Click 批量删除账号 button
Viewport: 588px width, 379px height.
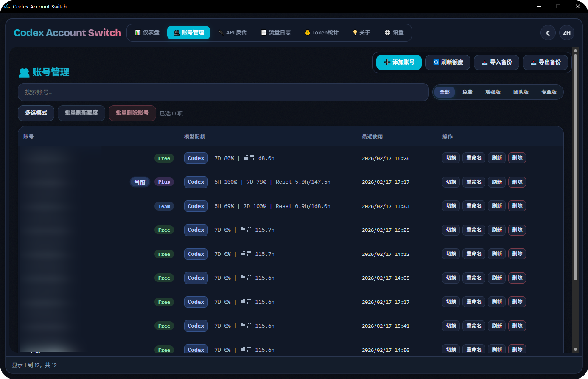132,113
